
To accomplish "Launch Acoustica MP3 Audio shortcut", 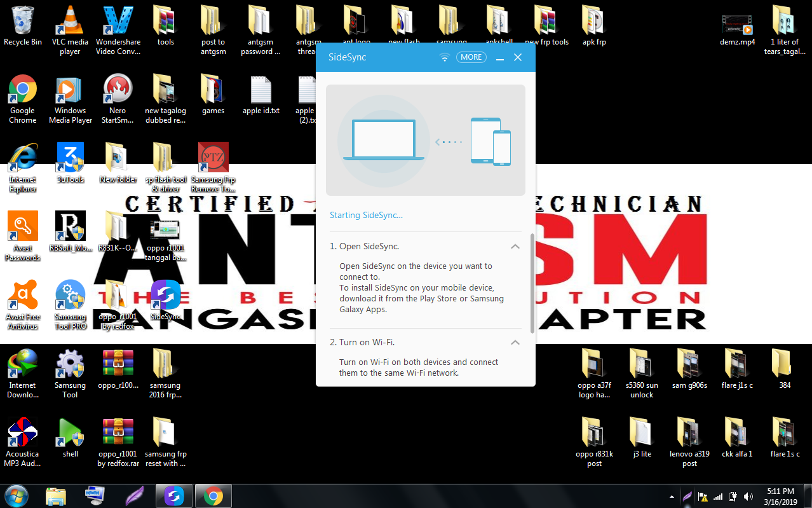I will point(23,443).
